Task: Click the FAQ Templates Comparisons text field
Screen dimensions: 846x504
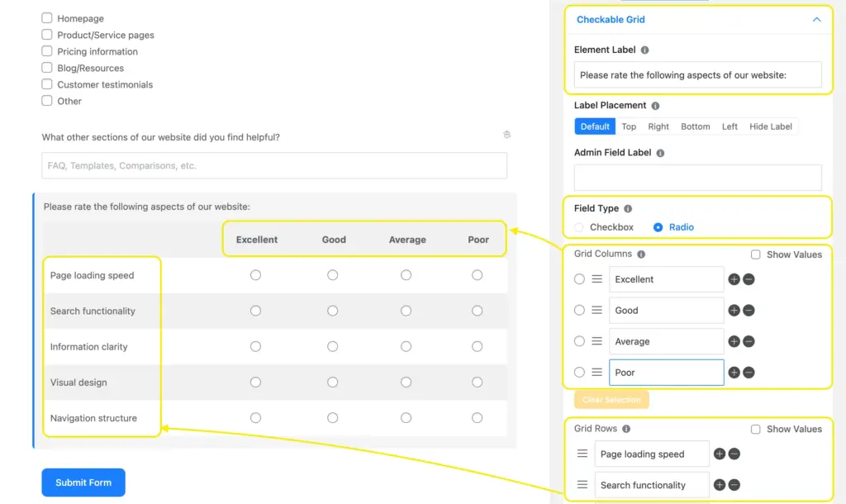Action: 273,165
